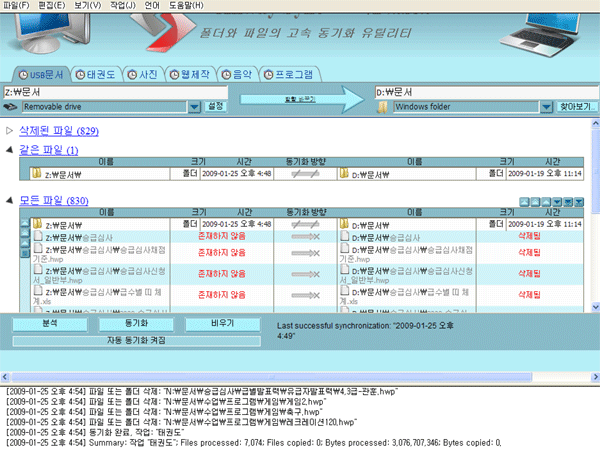Collapse the 같은 파일 section triangle

click(10, 150)
